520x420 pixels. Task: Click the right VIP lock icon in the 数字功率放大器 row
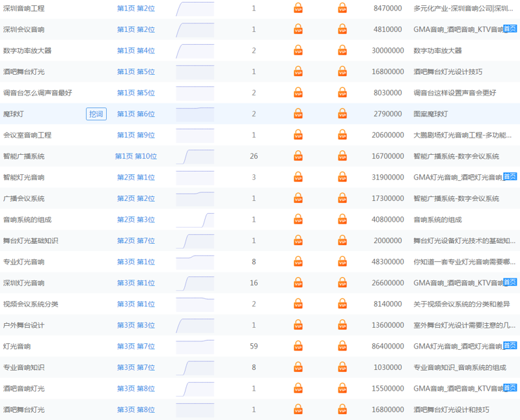point(342,51)
